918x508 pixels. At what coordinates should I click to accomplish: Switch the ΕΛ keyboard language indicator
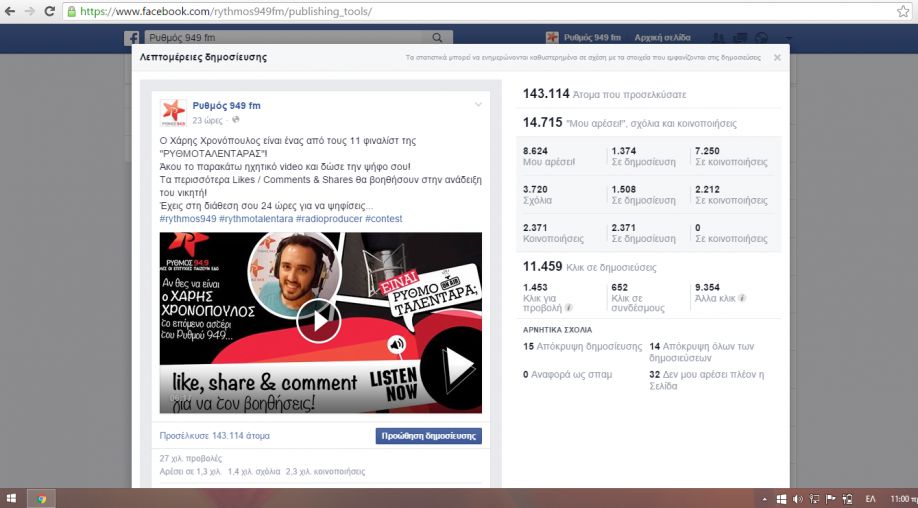pyautogui.click(x=871, y=499)
